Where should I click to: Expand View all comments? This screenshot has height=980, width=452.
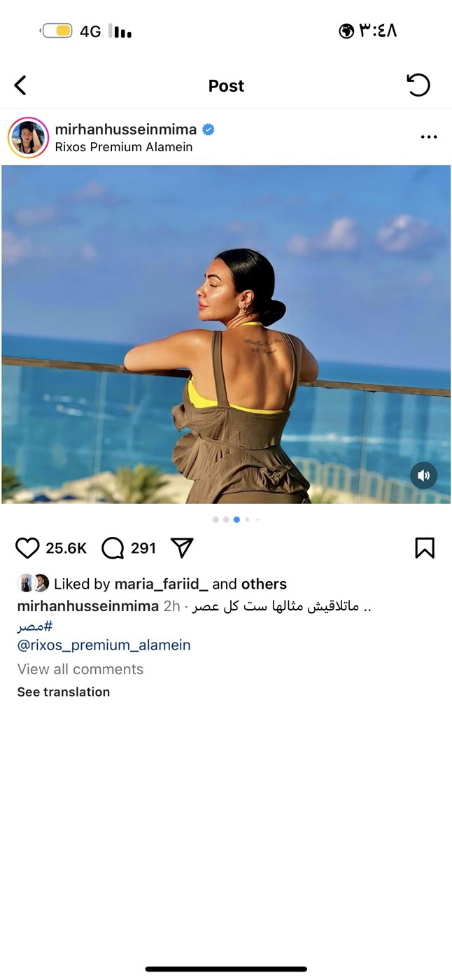(80, 669)
